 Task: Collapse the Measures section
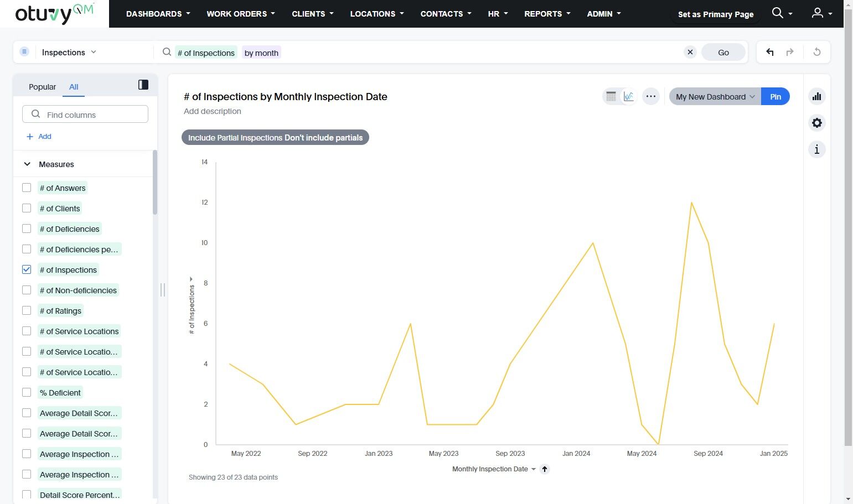[x=27, y=164]
